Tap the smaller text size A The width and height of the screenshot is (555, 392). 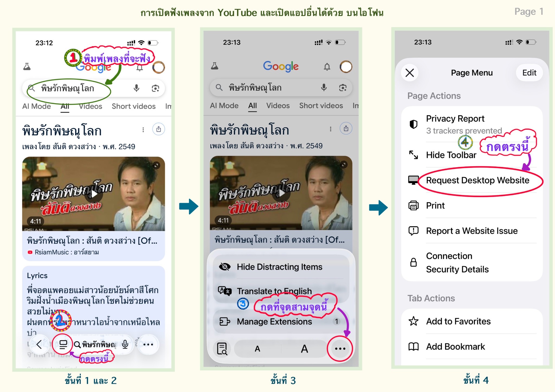pos(257,349)
